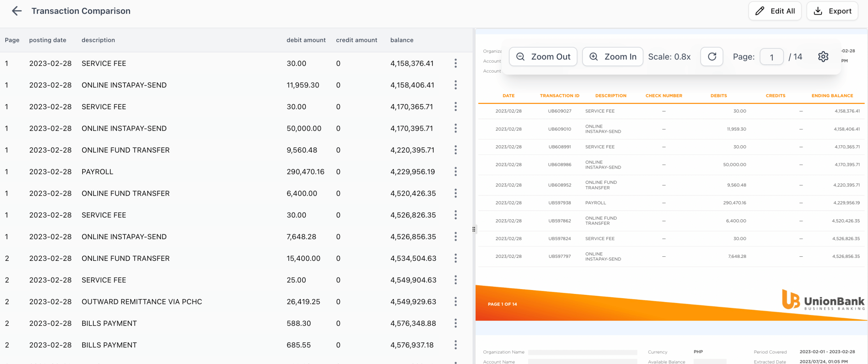Click the back arrow to exit Transaction Comparison

[x=16, y=11]
